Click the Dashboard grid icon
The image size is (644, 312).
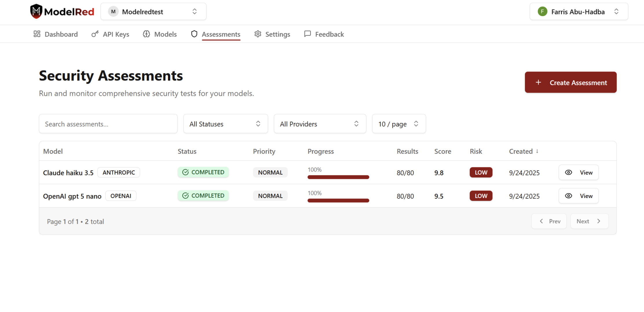tap(37, 34)
